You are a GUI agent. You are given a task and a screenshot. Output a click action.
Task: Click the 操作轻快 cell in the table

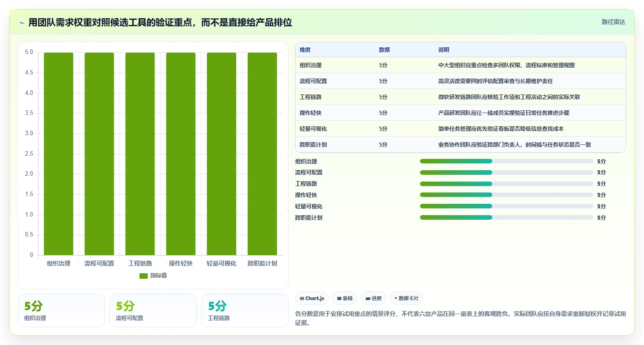point(310,113)
